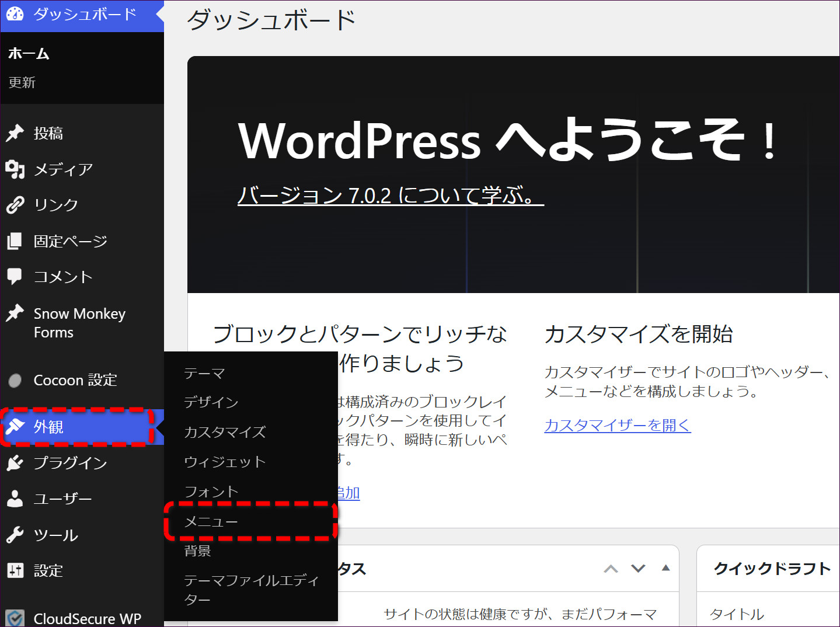
Task: Open the 外観 menu
Action: point(82,427)
